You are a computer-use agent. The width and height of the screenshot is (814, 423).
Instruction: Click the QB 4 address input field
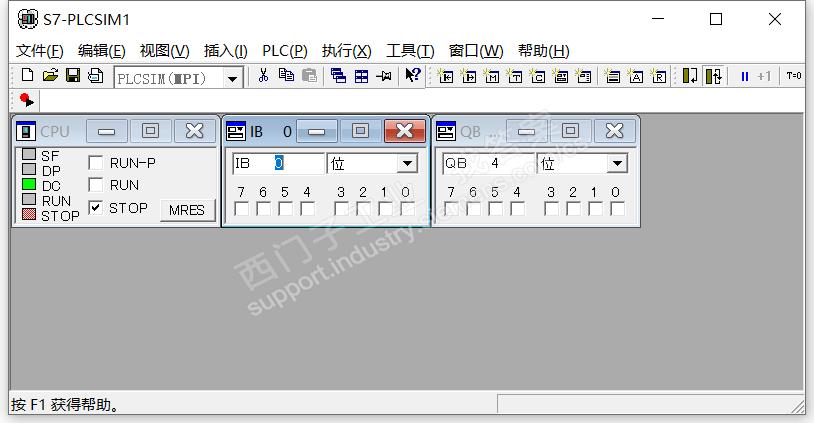[x=488, y=163]
